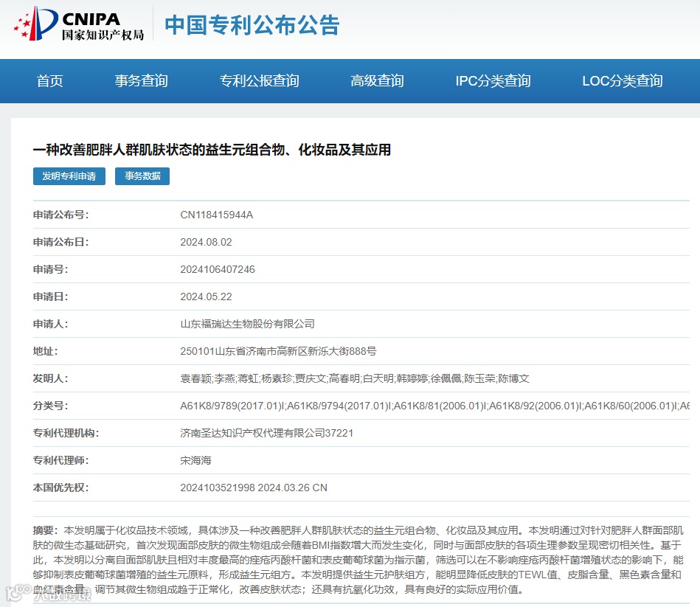Click the inventors list starting with 袁春颖
Screen dimensions: 700x607
tap(355, 378)
